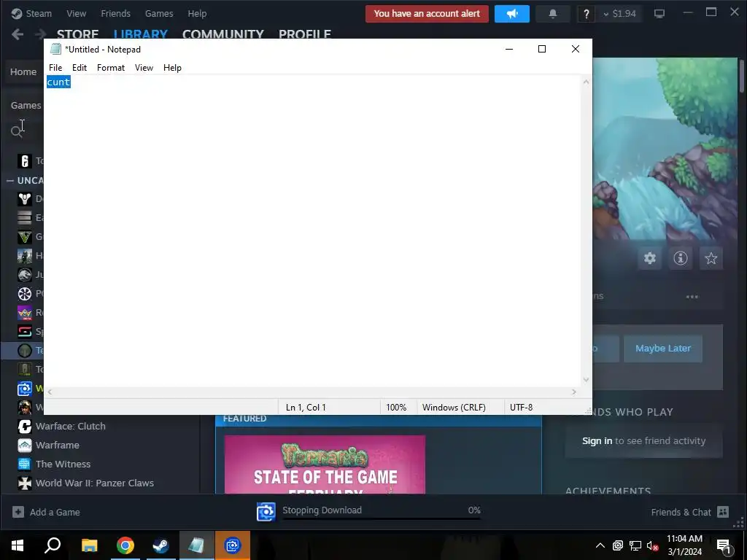The width and height of the screenshot is (747, 560).
Task: Go back with Steam back arrow
Action: (18, 34)
